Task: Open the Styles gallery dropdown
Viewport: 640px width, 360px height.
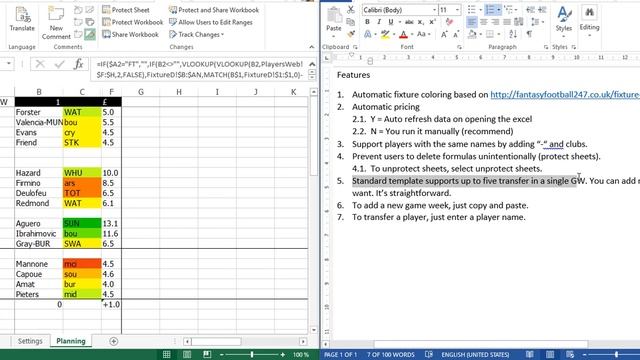Action: [x=564, y=21]
